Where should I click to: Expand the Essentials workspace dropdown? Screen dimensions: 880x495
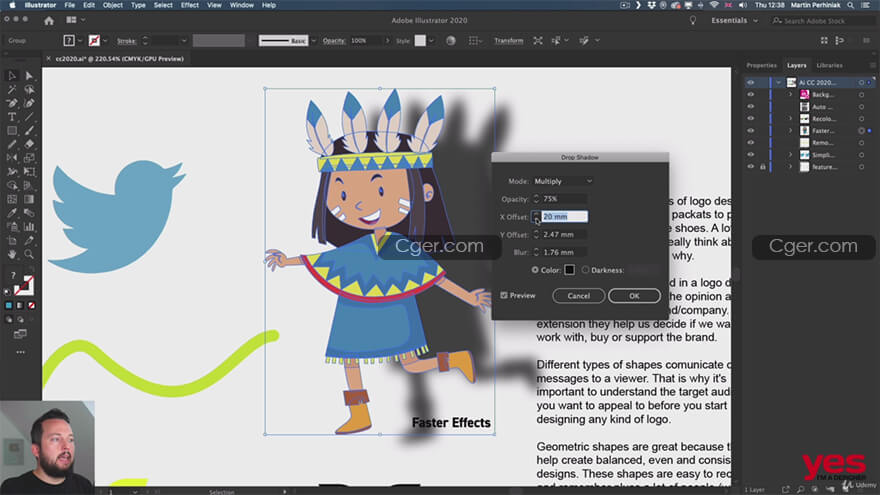(x=734, y=20)
